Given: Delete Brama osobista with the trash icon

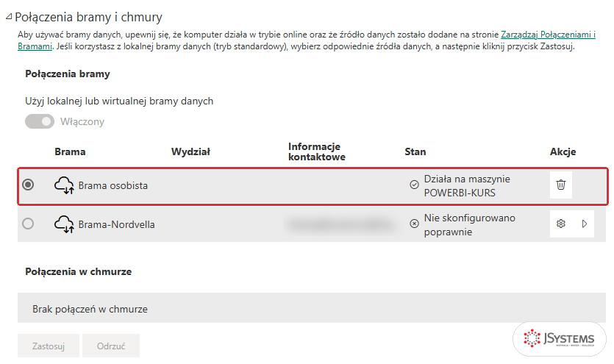Looking at the screenshot, I should click(x=561, y=185).
